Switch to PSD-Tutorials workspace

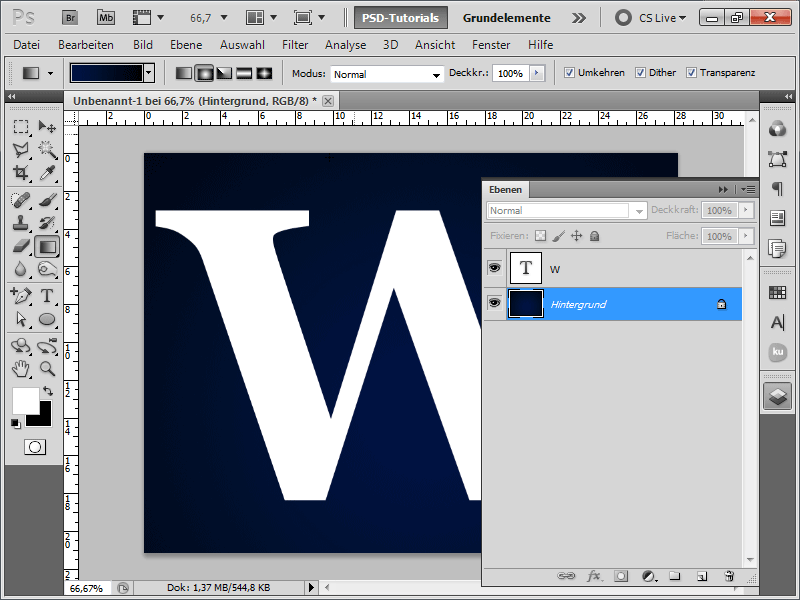coord(401,18)
